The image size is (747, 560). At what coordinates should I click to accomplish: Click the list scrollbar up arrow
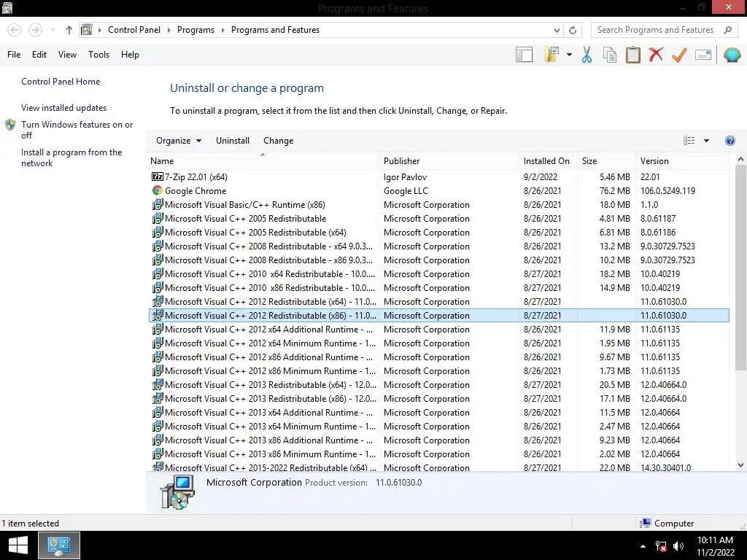(x=740, y=160)
